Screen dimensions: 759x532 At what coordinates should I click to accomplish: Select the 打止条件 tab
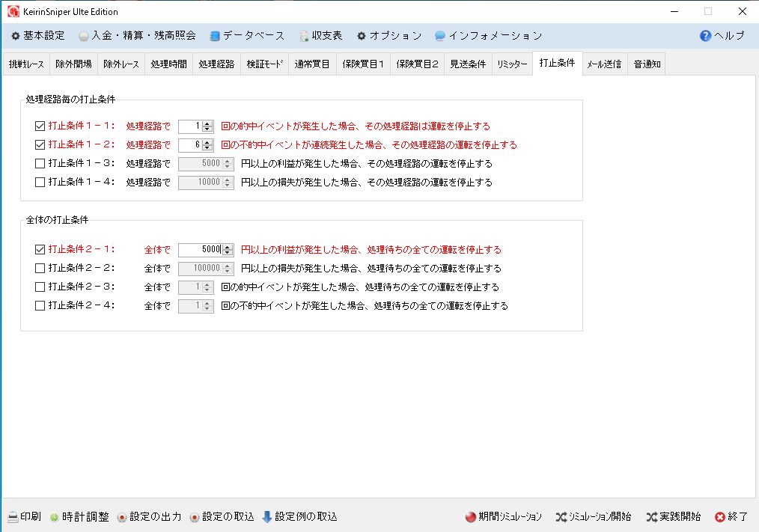557,63
